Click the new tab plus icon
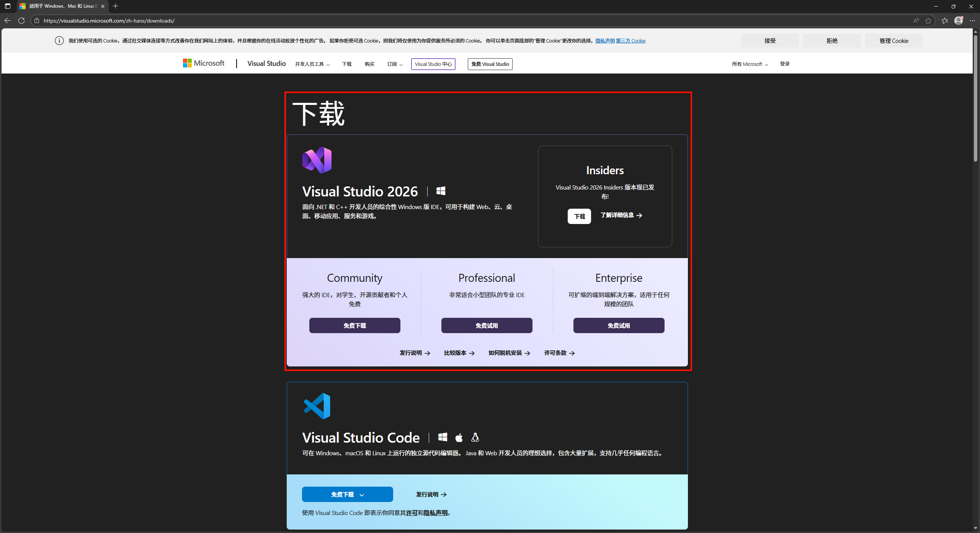The image size is (980, 533). point(115,6)
